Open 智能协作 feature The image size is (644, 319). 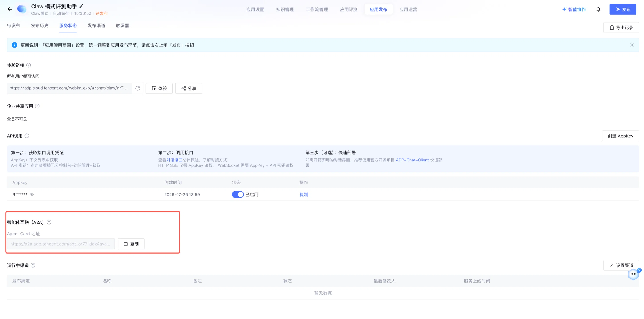(574, 10)
